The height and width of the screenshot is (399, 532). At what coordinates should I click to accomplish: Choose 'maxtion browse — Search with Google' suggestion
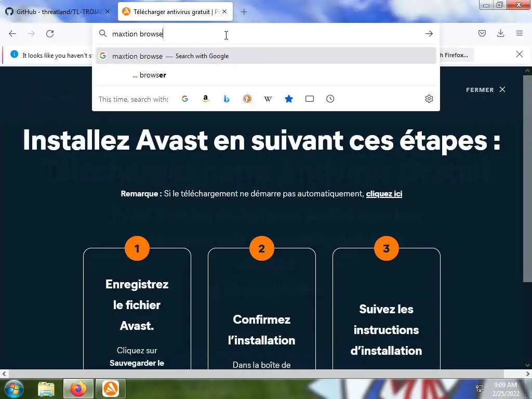[x=265, y=56]
